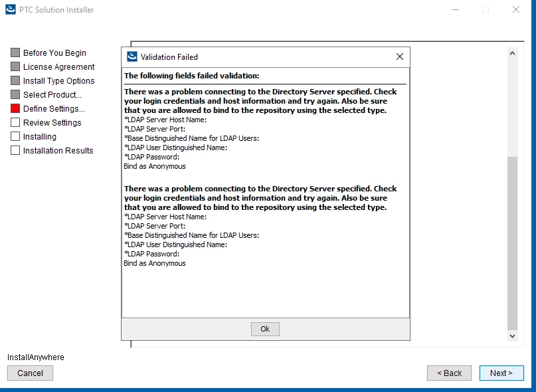Click the red Define Settings step indicator
This screenshot has height=392, width=536.
pyautogui.click(x=15, y=108)
